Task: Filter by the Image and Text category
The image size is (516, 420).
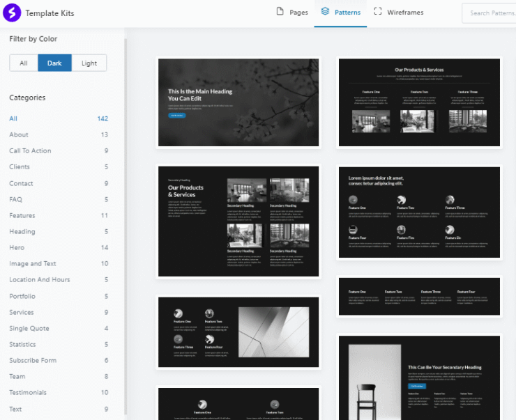Action: pos(59,264)
